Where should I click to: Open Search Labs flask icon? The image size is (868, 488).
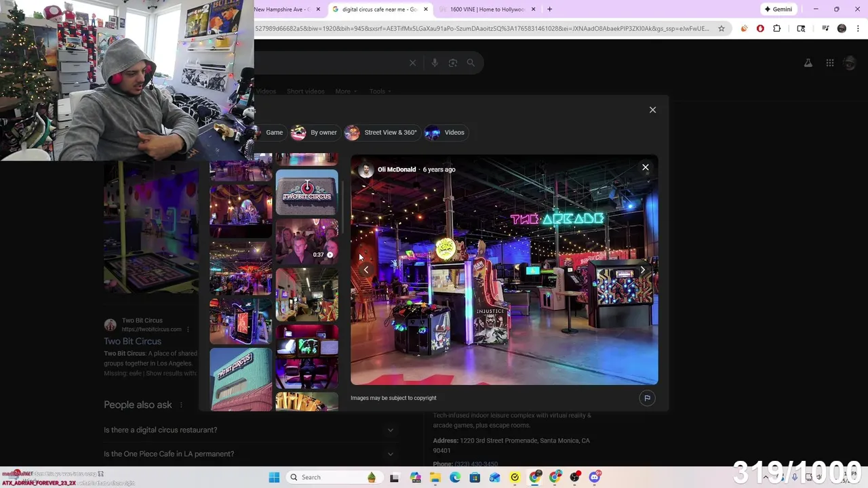click(808, 63)
